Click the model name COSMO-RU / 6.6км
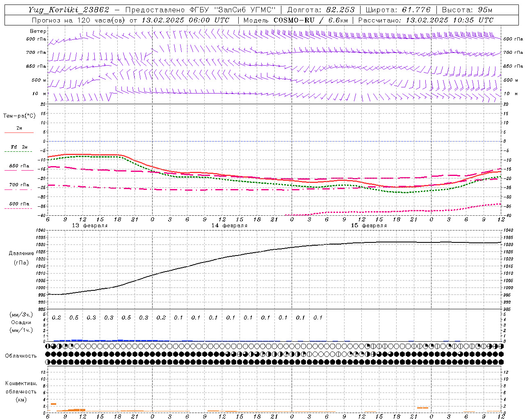This screenshot has height=420, width=525. (x=310, y=20)
